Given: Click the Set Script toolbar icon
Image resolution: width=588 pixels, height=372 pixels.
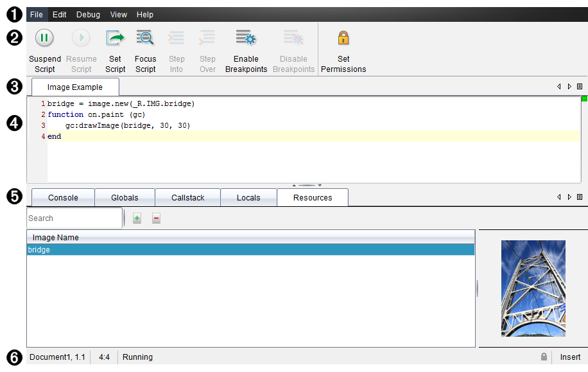Looking at the screenshot, I should pyautogui.click(x=116, y=39).
